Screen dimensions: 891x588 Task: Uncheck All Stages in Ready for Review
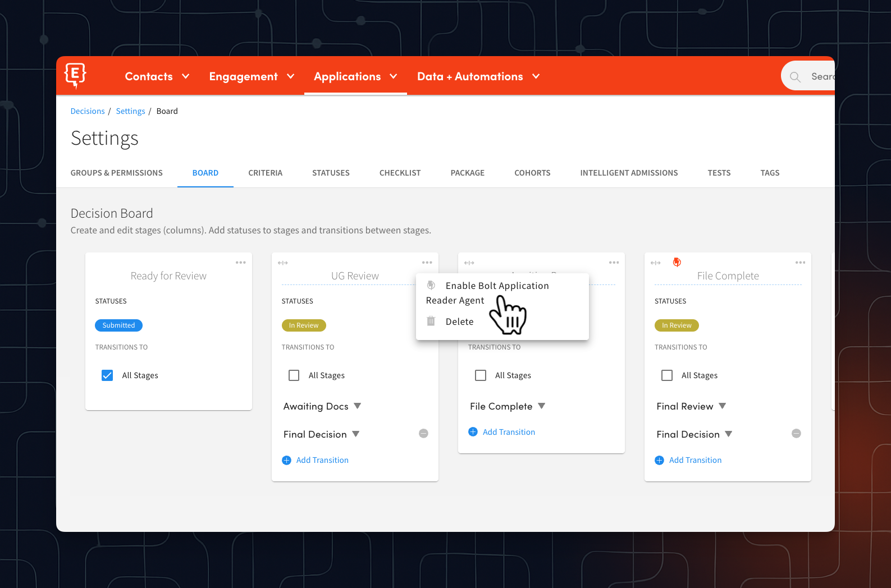[107, 375]
